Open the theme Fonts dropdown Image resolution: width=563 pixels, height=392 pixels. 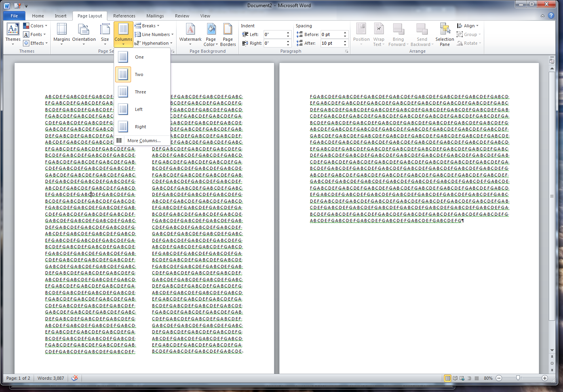(34, 34)
